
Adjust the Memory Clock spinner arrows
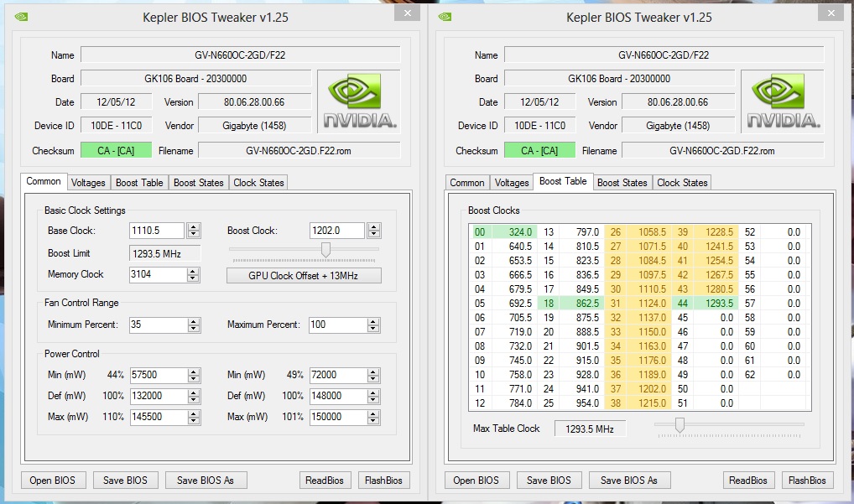(x=194, y=274)
